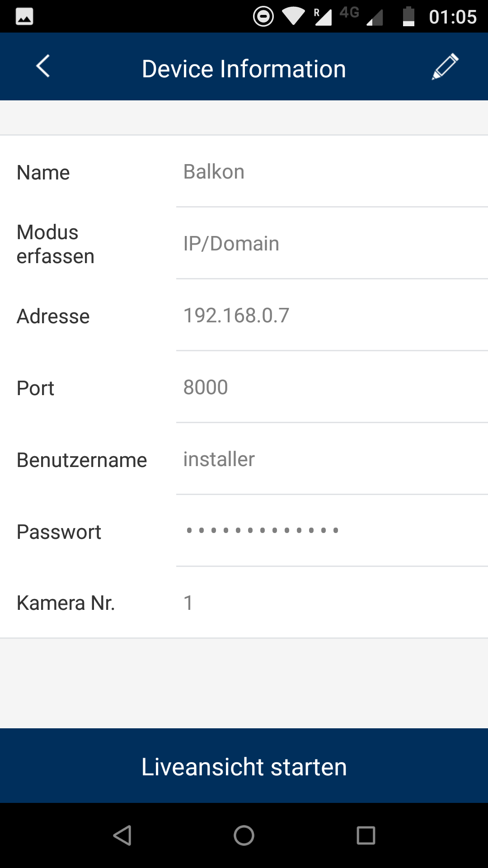
Task: Tap the masked Passwort field
Action: (332, 531)
